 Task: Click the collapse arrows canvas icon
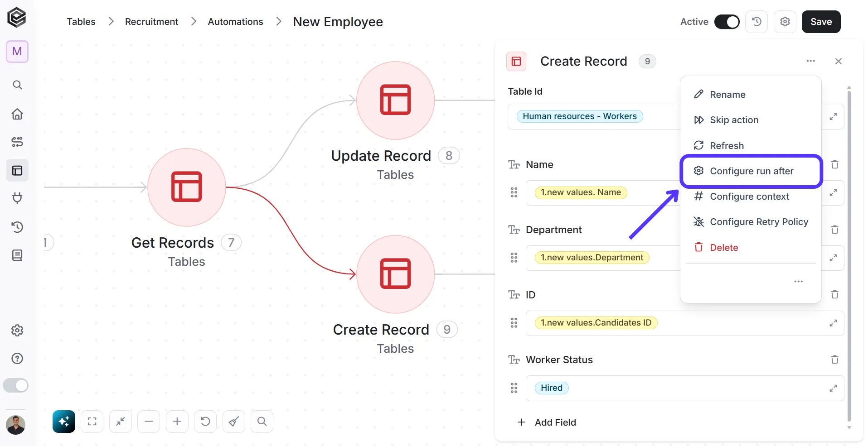pos(121,422)
